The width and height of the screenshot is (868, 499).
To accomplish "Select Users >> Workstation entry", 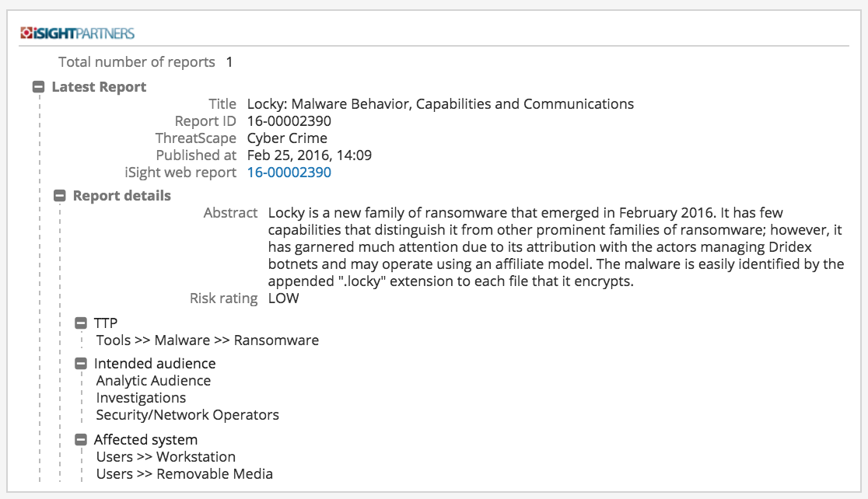I will pyautogui.click(x=166, y=457).
